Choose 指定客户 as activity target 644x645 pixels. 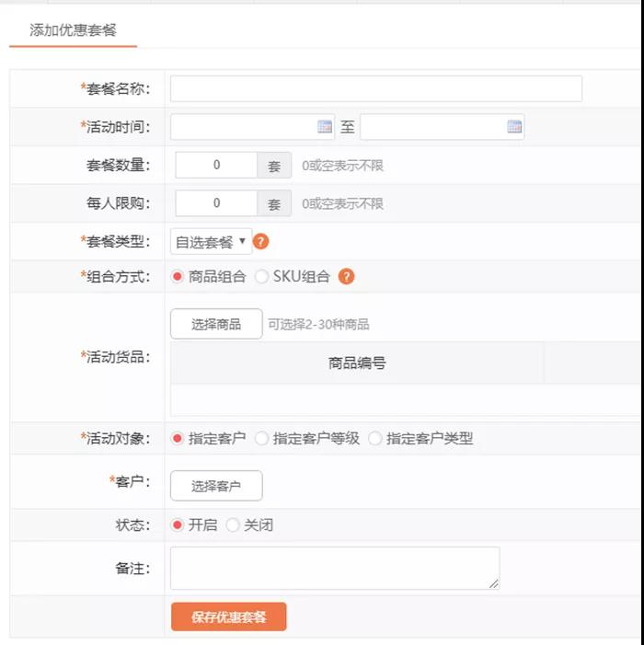click(178, 439)
